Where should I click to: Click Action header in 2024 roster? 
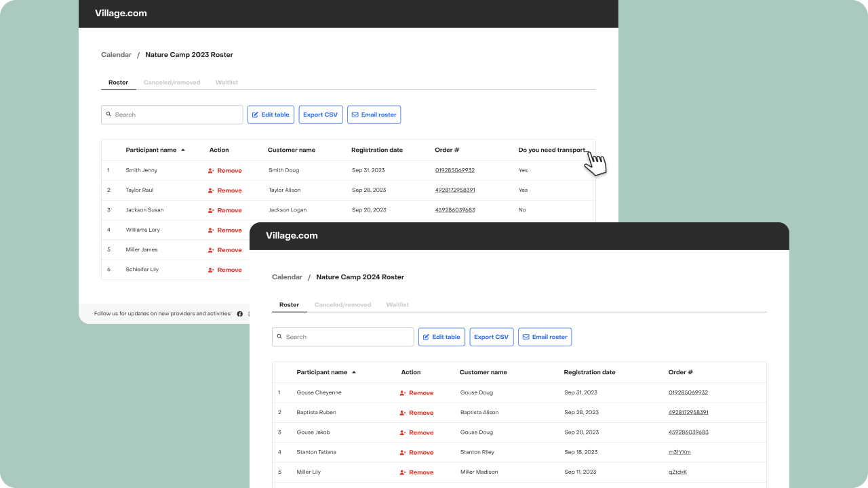point(411,372)
